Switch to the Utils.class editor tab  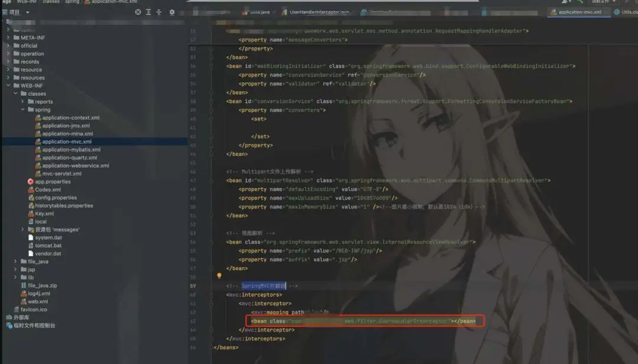(626, 12)
